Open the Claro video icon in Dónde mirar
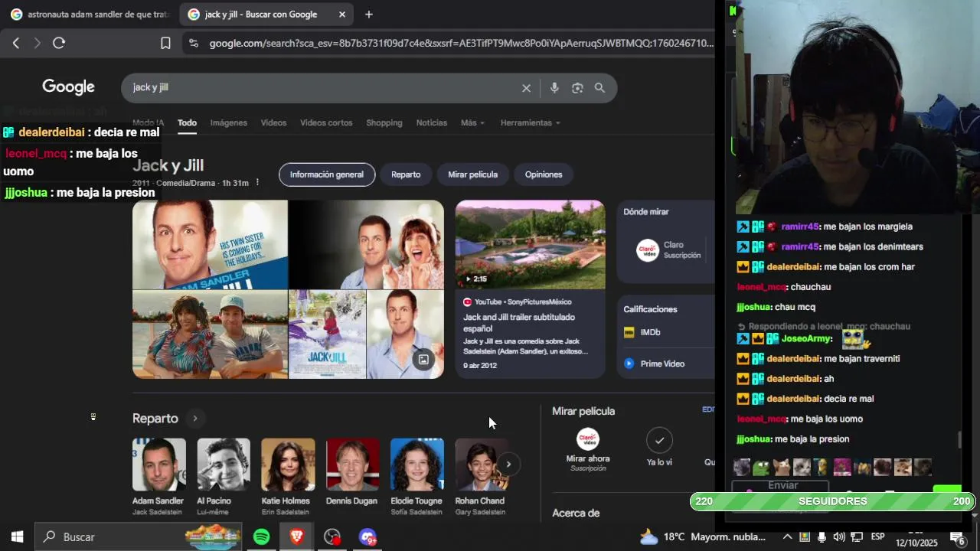 [x=648, y=250]
